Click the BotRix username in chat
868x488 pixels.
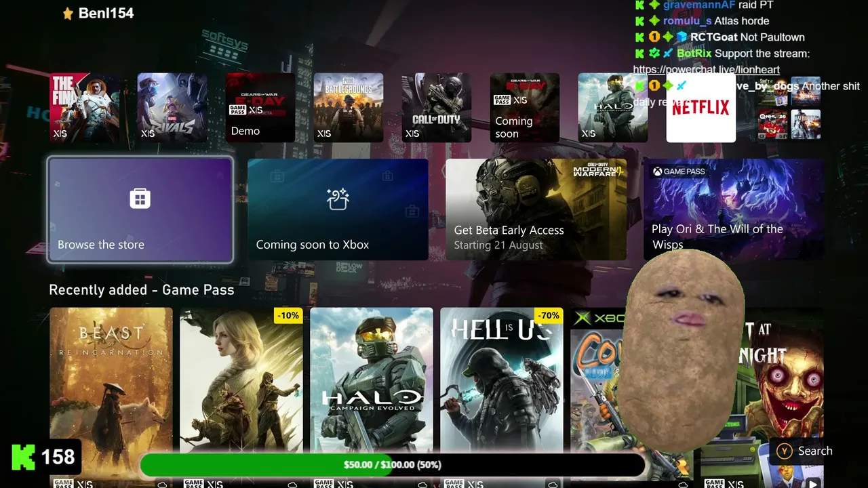(x=694, y=54)
